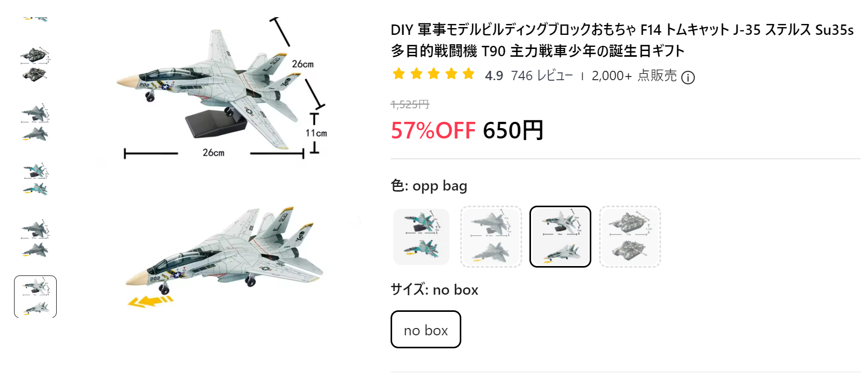Click the product title text

tap(622, 40)
